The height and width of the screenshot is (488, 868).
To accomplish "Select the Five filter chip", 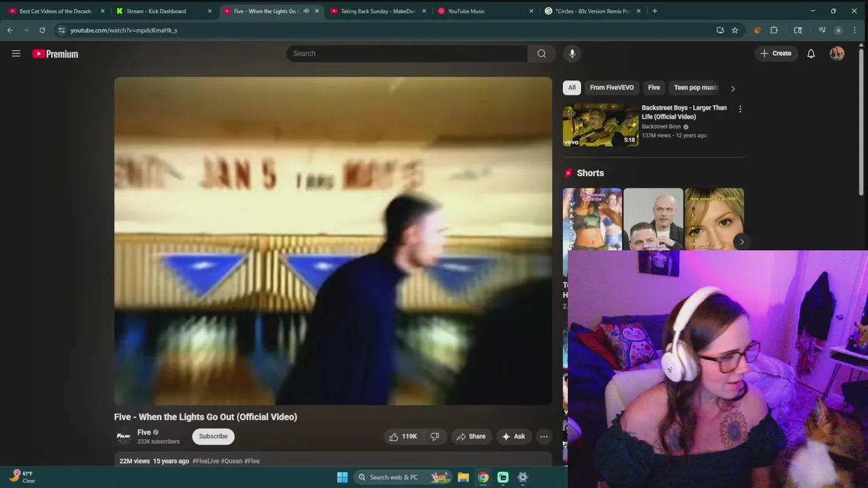I will [x=654, y=87].
